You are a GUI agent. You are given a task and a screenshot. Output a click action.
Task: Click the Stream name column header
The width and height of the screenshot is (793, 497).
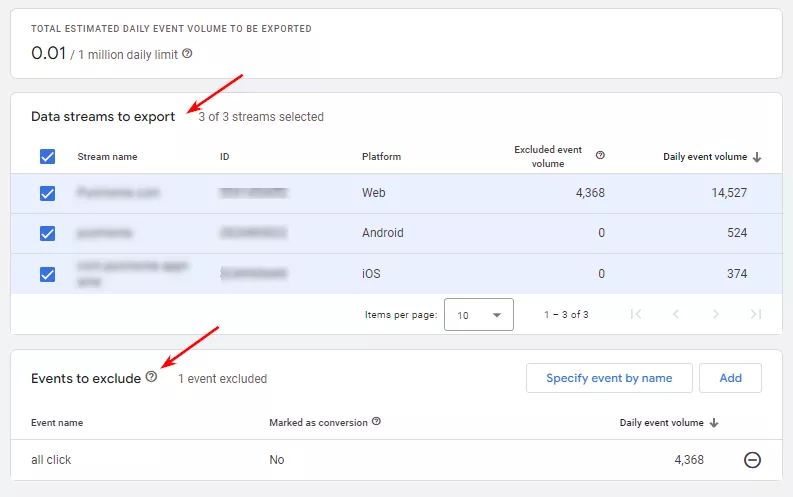[x=107, y=157]
